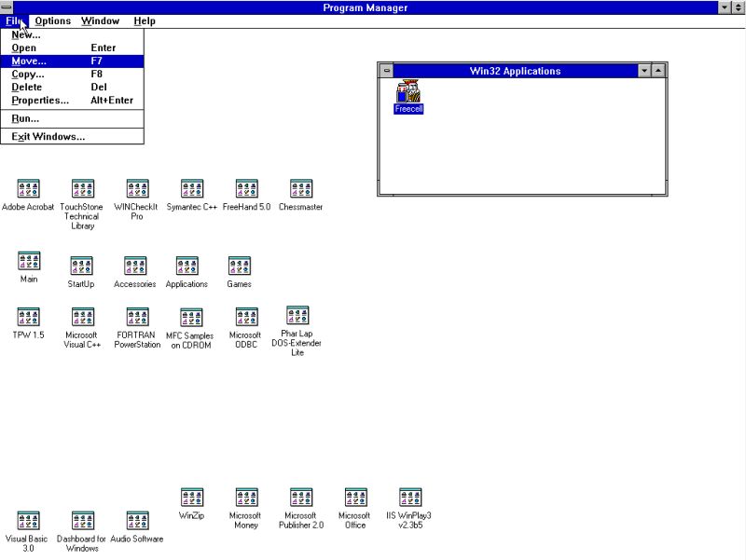Open Program Manager control menu box

coord(7,7)
